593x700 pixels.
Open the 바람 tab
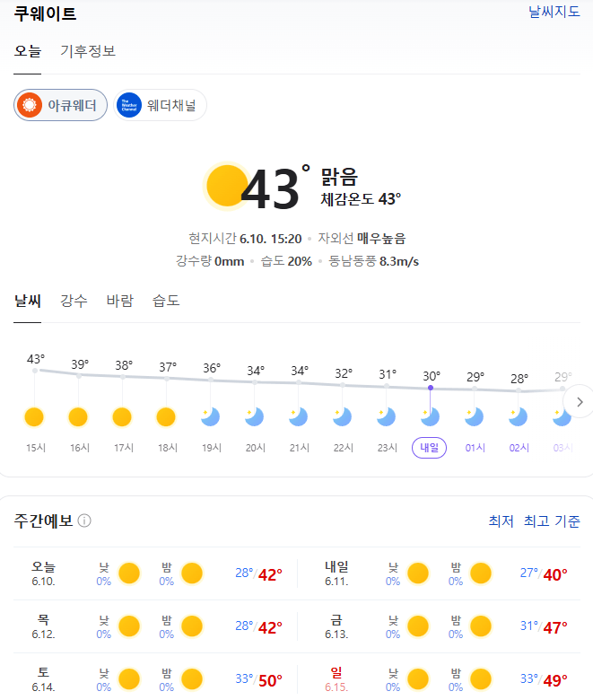coord(119,301)
